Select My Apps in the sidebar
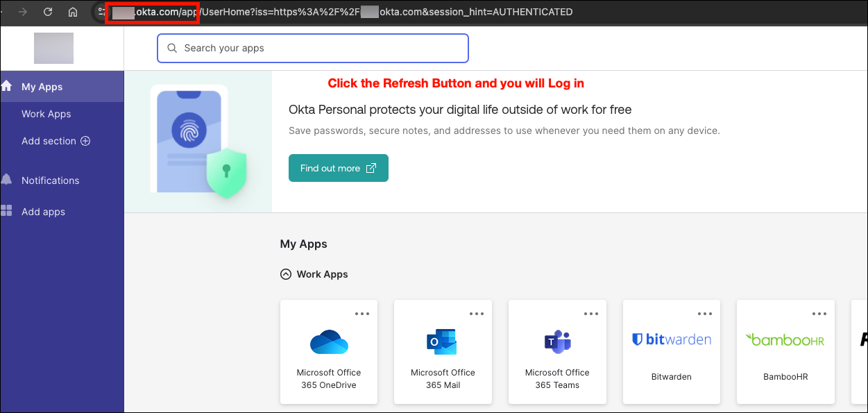 42,87
